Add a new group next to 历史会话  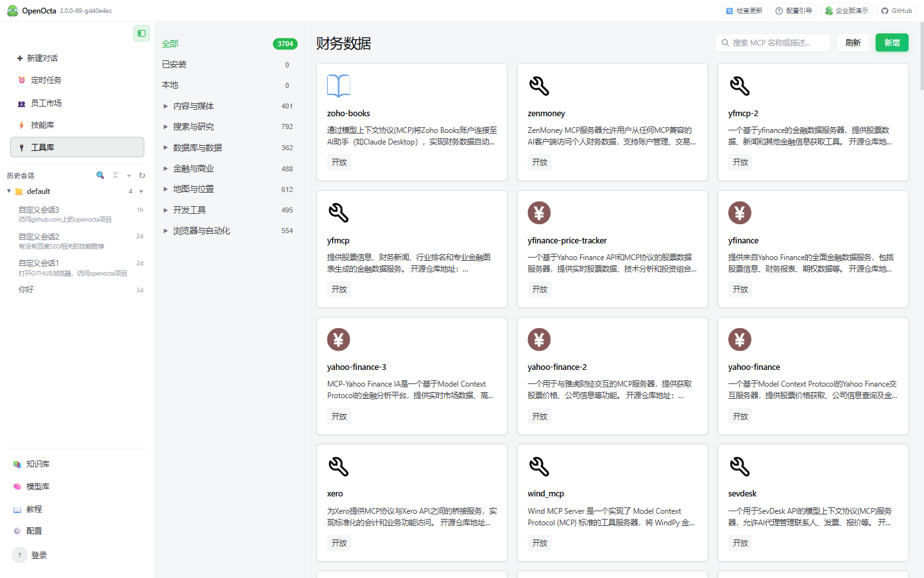pyautogui.click(x=129, y=175)
